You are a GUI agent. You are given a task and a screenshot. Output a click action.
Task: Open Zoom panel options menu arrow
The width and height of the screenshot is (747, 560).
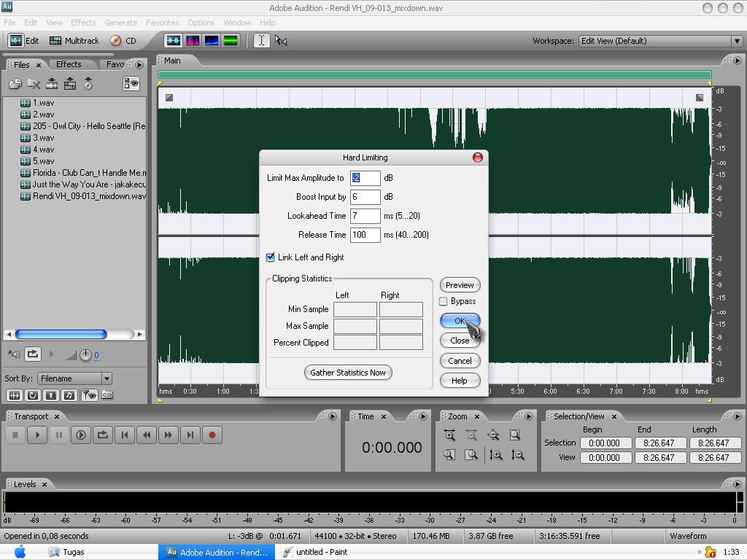[529, 416]
